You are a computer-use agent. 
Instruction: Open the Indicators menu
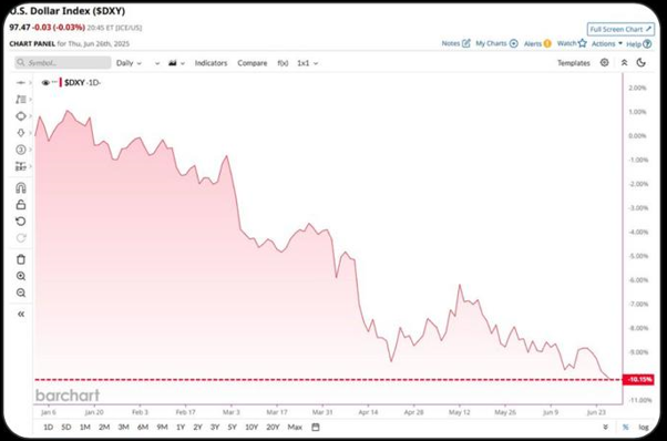point(211,63)
